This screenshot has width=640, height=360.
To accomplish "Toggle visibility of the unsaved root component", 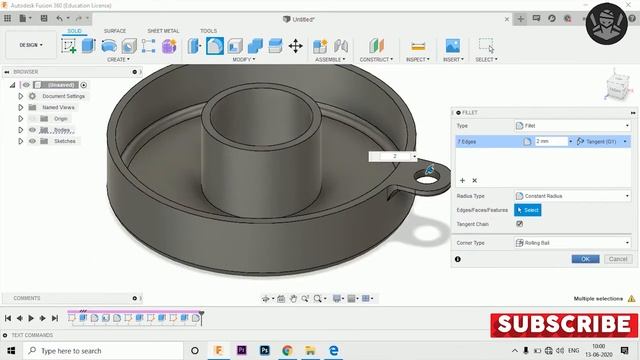I will click(26, 85).
